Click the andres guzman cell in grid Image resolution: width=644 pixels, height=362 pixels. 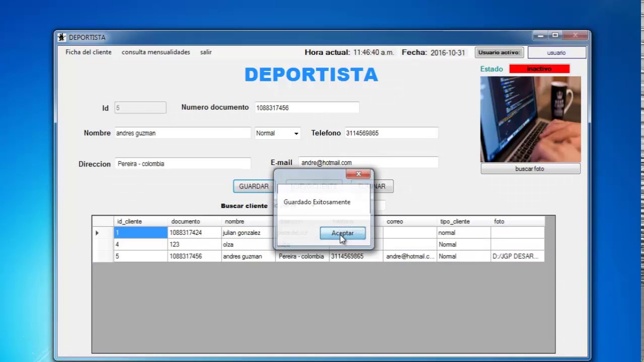click(x=249, y=256)
